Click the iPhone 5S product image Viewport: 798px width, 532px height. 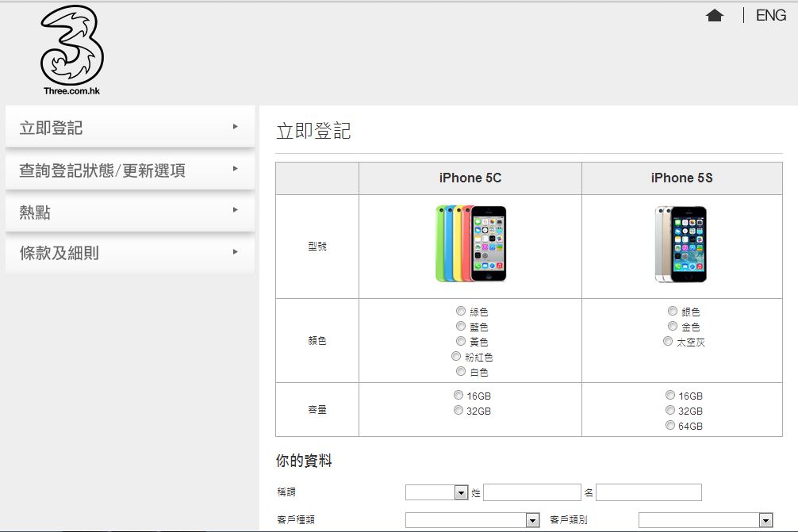click(681, 243)
